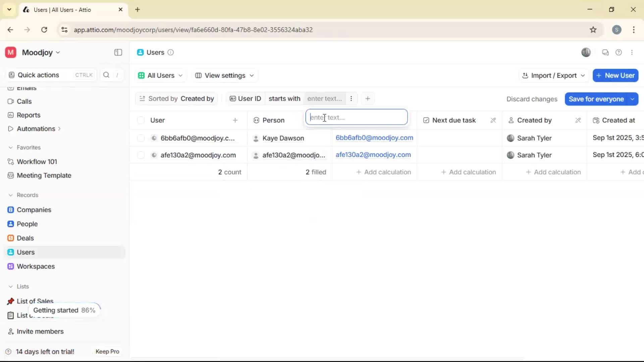Open the Workspaces record section
The image size is (644, 362).
[x=36, y=266]
